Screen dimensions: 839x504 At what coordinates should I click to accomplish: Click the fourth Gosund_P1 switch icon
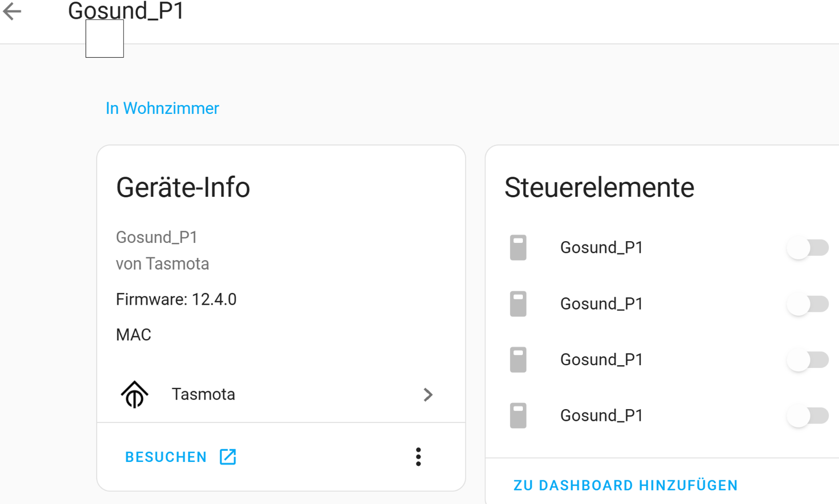pyautogui.click(x=518, y=415)
